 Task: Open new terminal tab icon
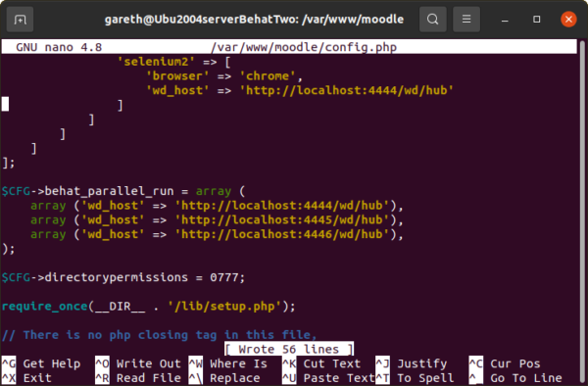20,20
